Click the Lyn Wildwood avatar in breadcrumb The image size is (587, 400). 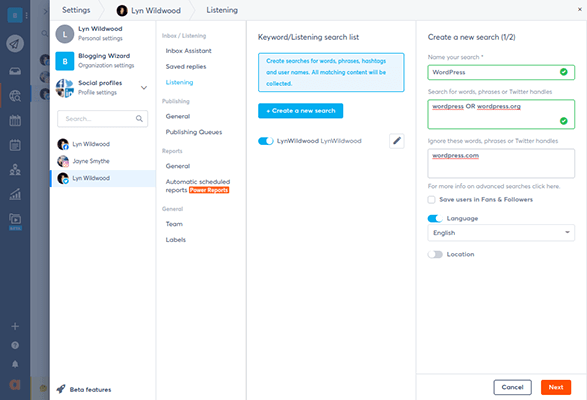click(122, 10)
